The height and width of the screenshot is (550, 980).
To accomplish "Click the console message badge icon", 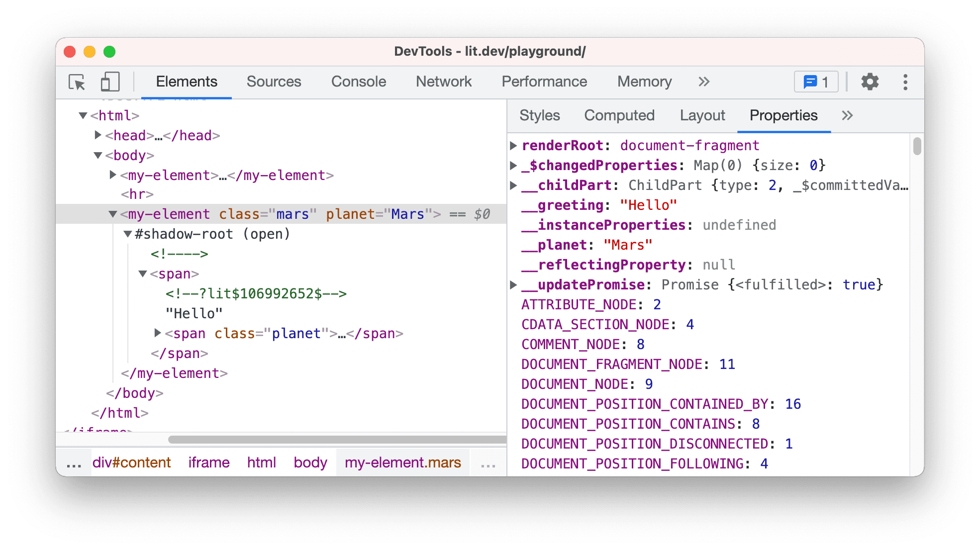I will tap(816, 82).
